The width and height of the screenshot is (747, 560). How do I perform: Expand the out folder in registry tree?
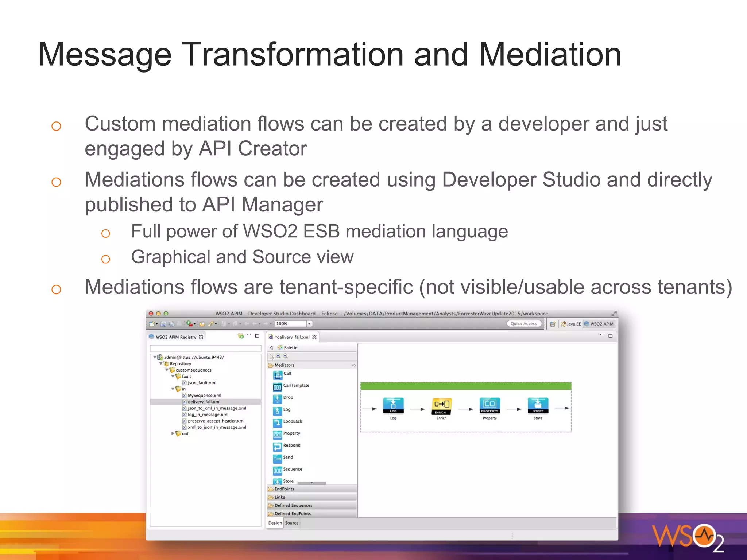point(173,433)
